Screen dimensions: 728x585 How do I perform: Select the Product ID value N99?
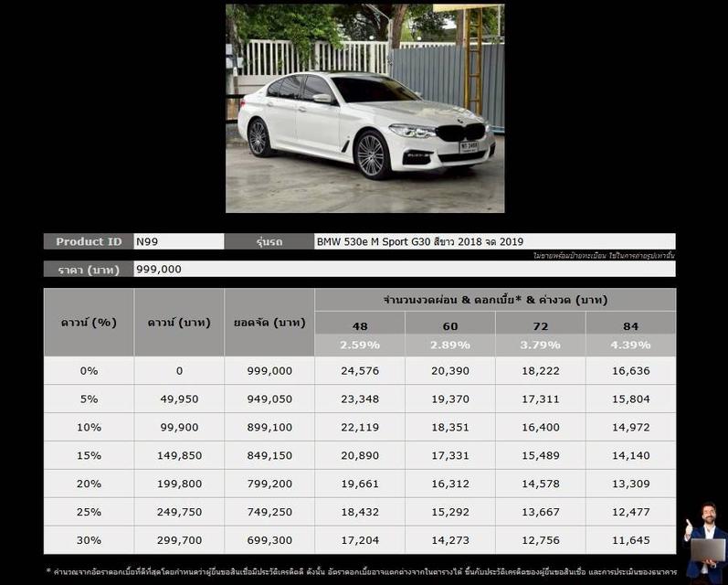147,241
